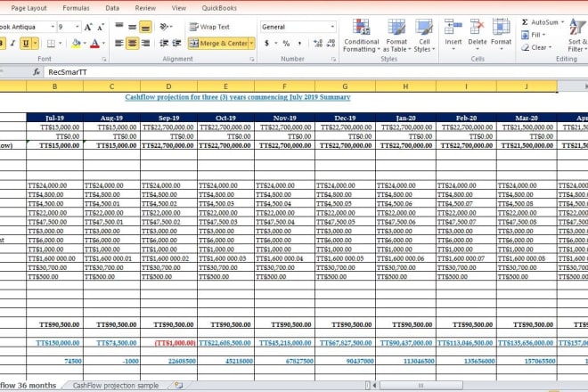
Task: Toggle italic formatting
Action: tap(12, 43)
